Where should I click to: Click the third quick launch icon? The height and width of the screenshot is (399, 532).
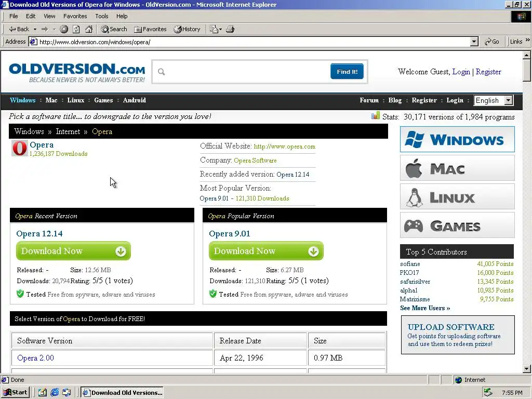[66, 393]
